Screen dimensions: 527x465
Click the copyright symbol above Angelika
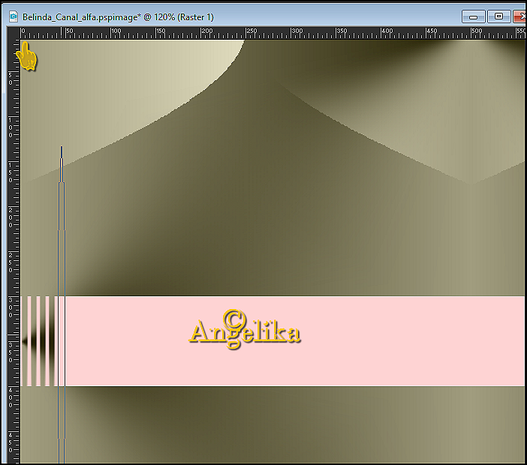[x=234, y=319]
